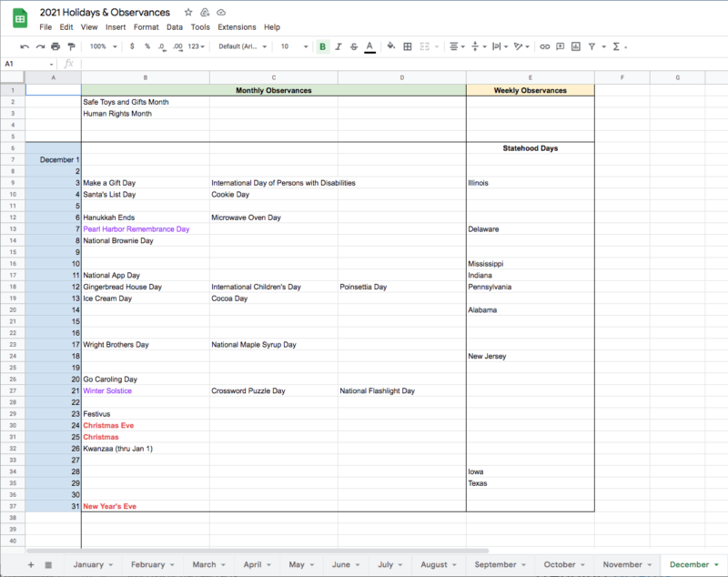The height and width of the screenshot is (577, 728).
Task: Click the add new sheet button
Action: tap(31, 565)
